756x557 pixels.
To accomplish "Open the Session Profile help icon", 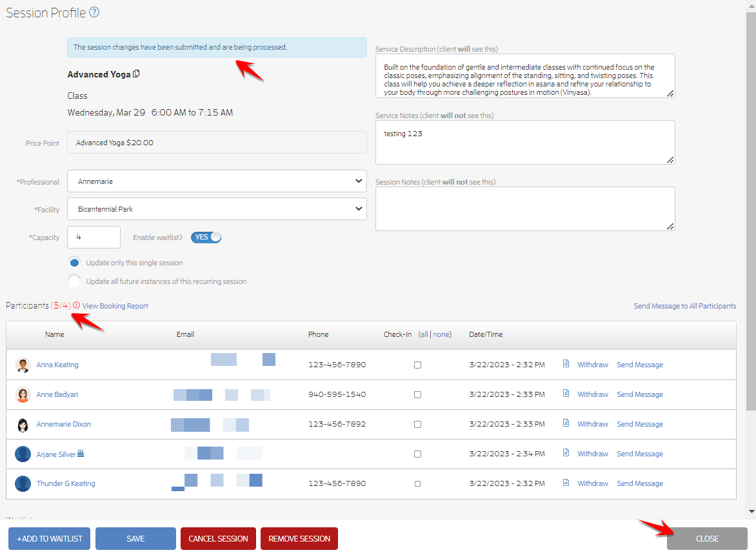I will point(94,12).
